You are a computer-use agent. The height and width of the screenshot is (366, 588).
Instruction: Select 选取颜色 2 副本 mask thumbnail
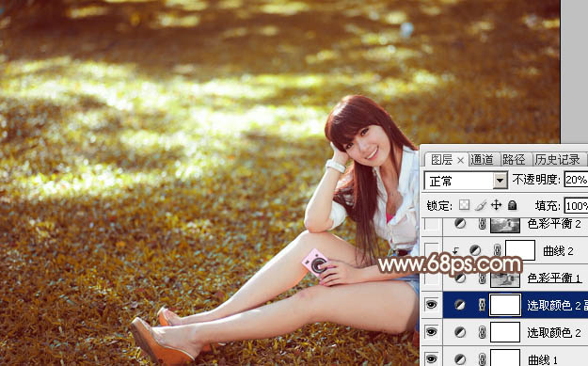(x=505, y=305)
